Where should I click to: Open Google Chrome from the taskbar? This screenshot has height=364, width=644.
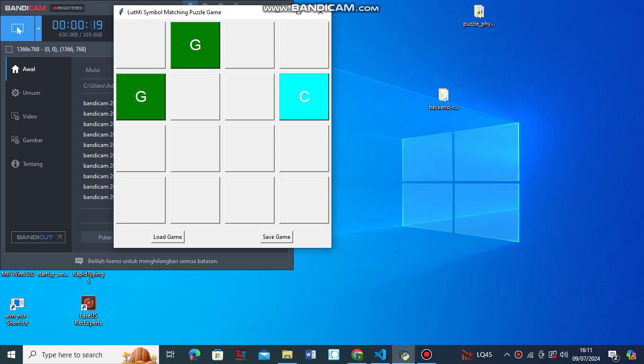(x=357, y=355)
